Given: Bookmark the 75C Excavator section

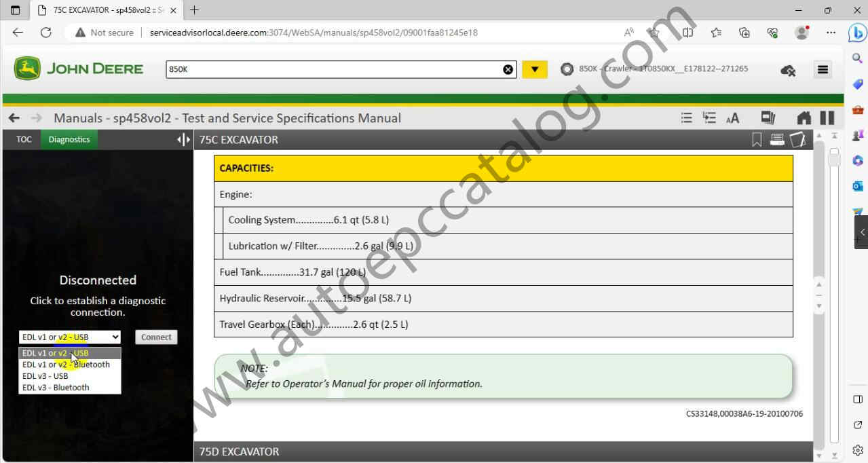Looking at the screenshot, I should pyautogui.click(x=757, y=140).
